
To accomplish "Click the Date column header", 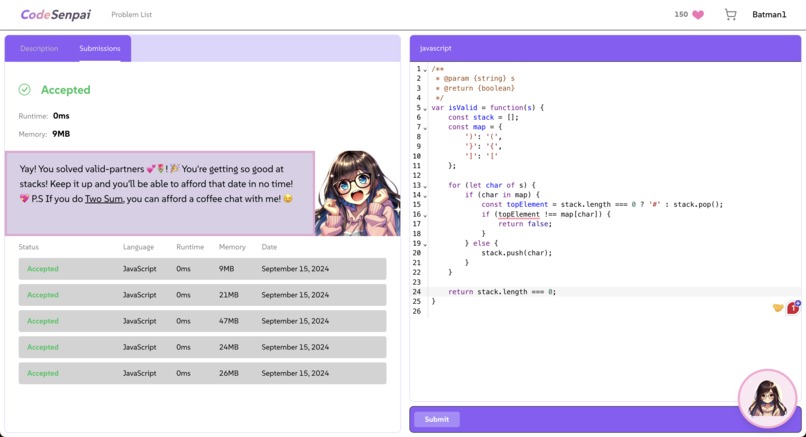I will coord(269,247).
